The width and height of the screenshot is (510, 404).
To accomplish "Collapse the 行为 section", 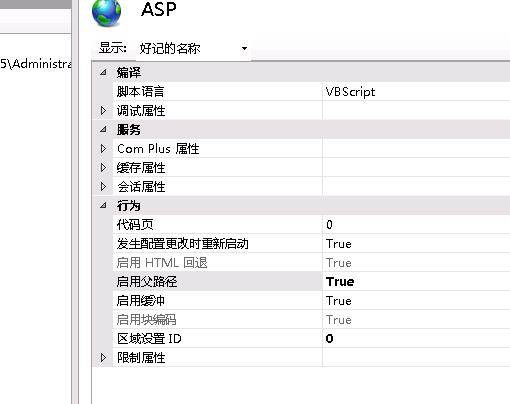I will tap(103, 205).
